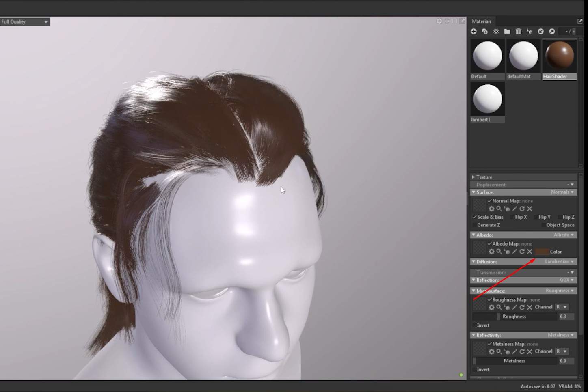Open the Diffusion Lambertian dropdown
This screenshot has height=392, width=588.
pyautogui.click(x=560, y=262)
